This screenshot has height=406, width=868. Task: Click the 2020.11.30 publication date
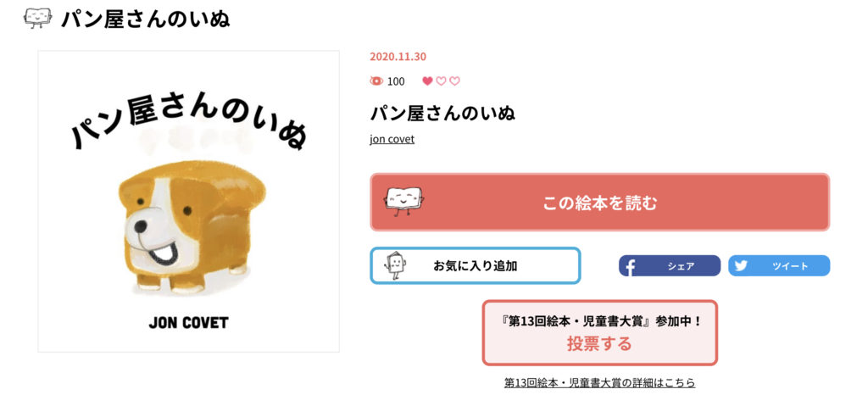[398, 57]
